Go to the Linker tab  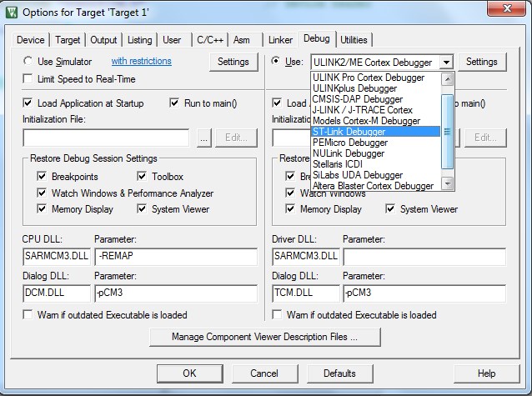280,40
